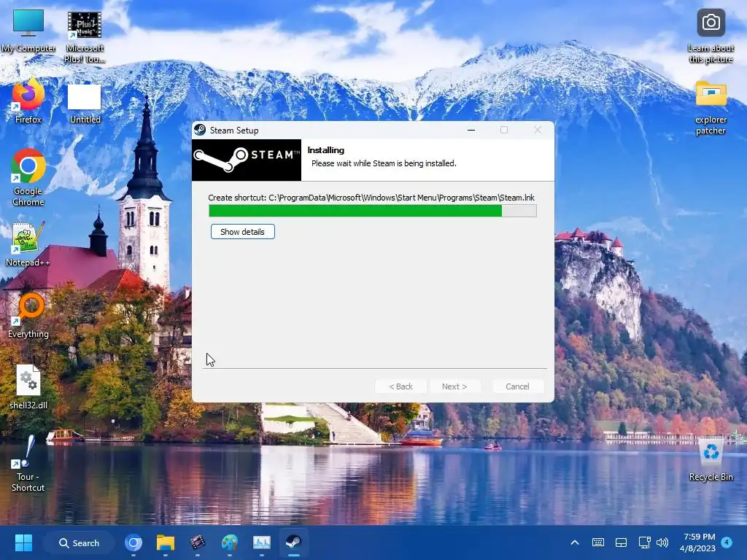This screenshot has height=560, width=747.
Task: Open the film clapper taskbar app
Action: click(x=197, y=542)
